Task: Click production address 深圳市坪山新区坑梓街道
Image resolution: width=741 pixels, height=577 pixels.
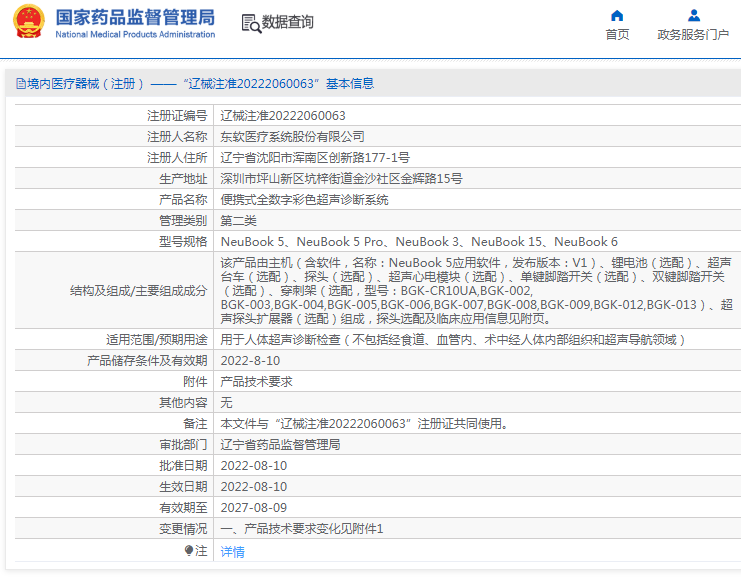Action: click(341, 179)
